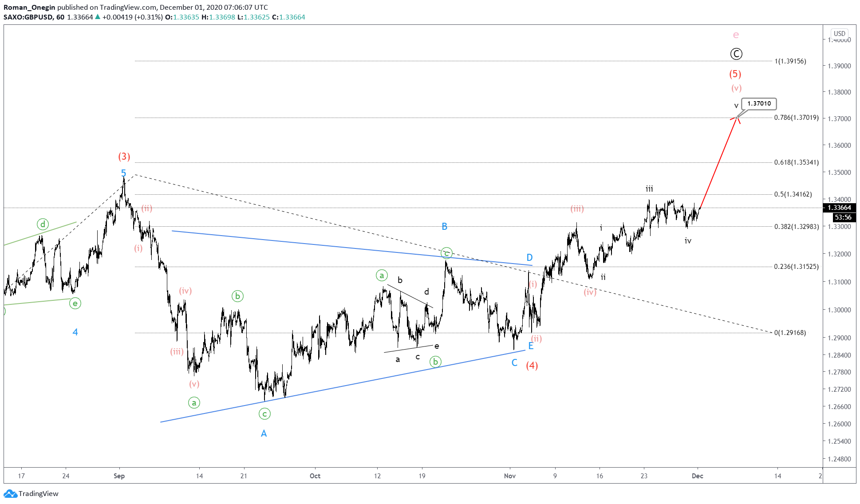The image size is (860, 504).
Task: Click the TradingView cloud logo
Action: click(10, 493)
